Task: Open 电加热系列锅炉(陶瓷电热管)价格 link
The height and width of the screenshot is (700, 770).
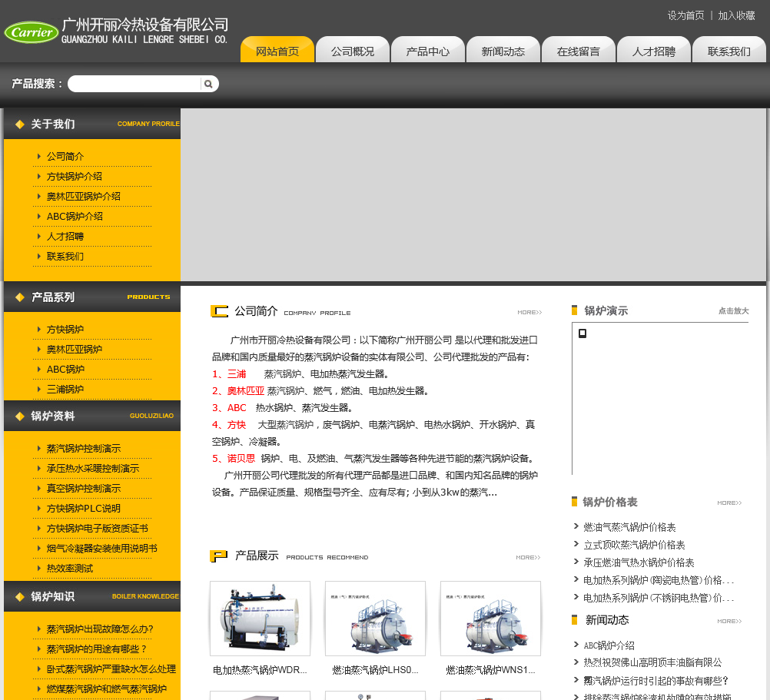Action: pyautogui.click(x=658, y=580)
